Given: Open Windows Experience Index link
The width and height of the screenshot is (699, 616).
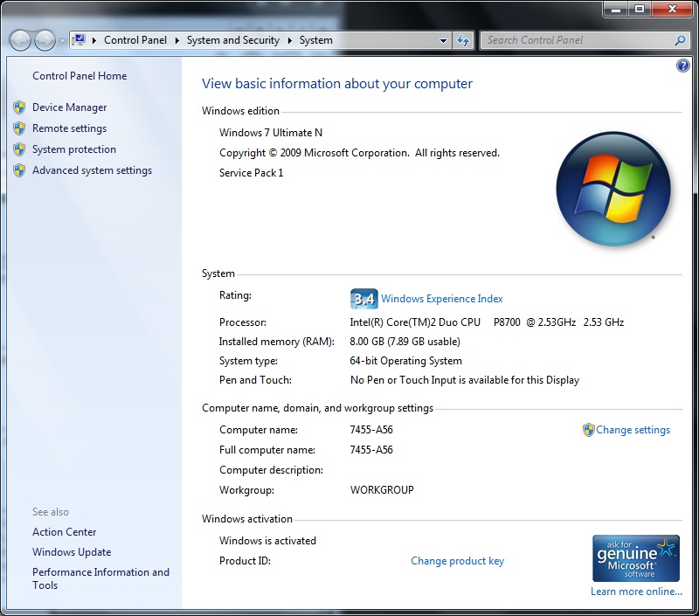Looking at the screenshot, I should pyautogui.click(x=442, y=299).
